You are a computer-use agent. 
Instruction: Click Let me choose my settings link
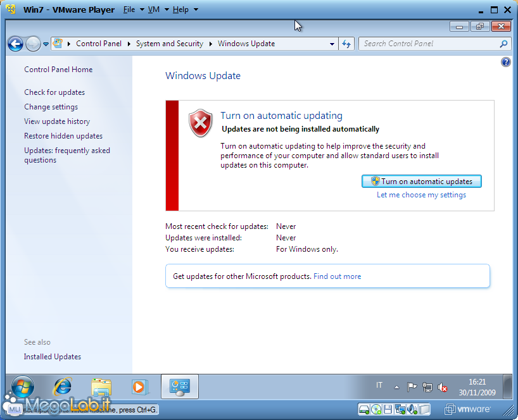tap(421, 195)
